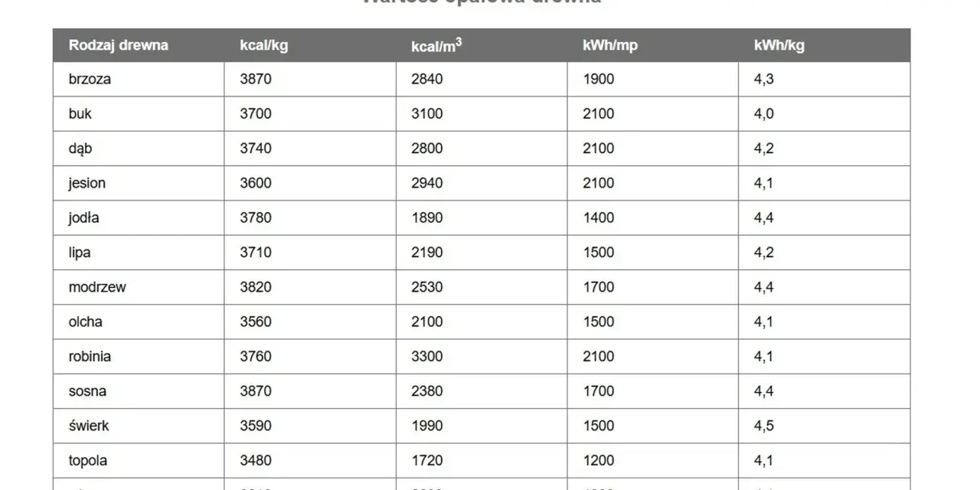This screenshot has width=980, height=490.
Task: Click the jesion wood type cell
Action: pyautogui.click(x=139, y=183)
